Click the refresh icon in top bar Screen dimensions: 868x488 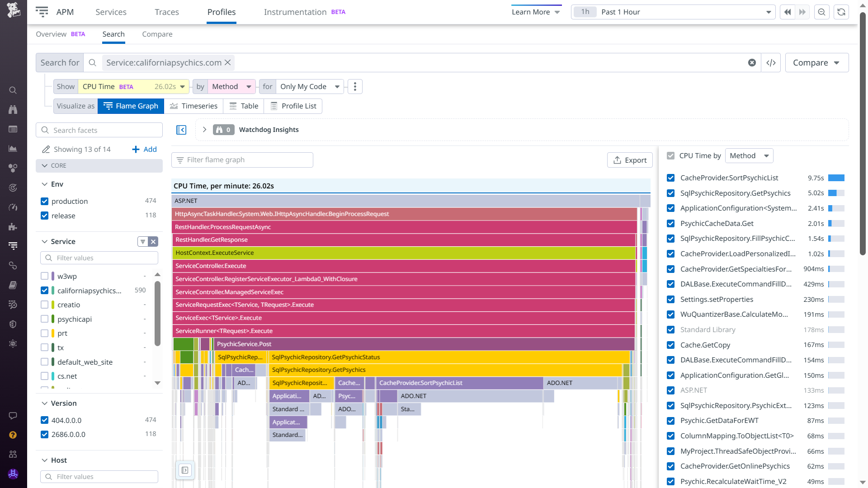pyautogui.click(x=841, y=12)
